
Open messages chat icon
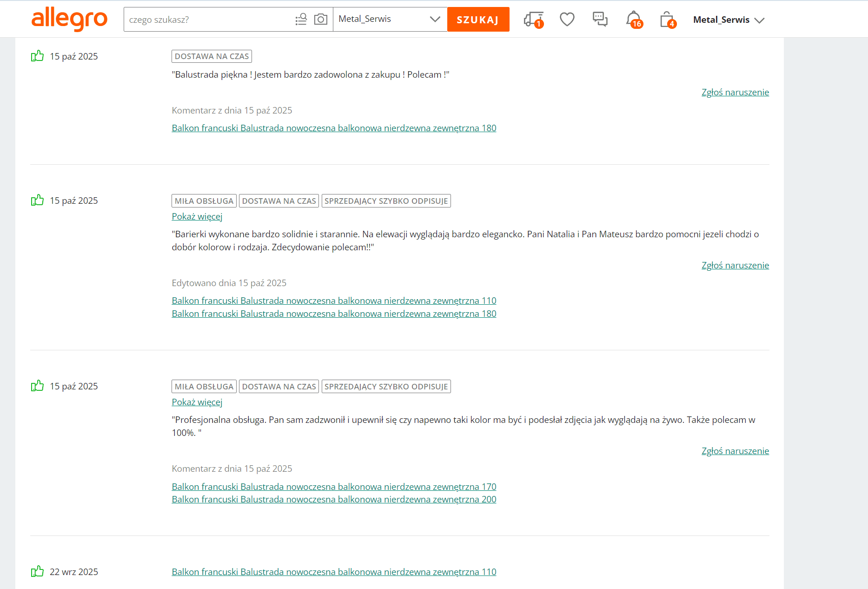coord(600,19)
